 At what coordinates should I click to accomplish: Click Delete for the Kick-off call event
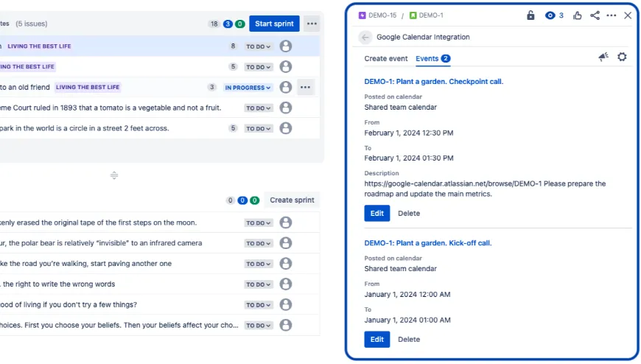pyautogui.click(x=409, y=340)
